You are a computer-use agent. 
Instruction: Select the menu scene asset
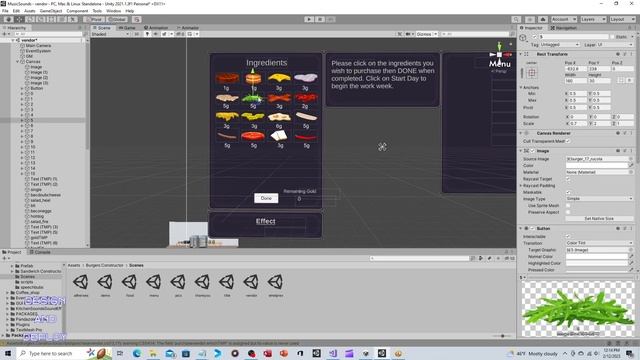click(x=154, y=284)
